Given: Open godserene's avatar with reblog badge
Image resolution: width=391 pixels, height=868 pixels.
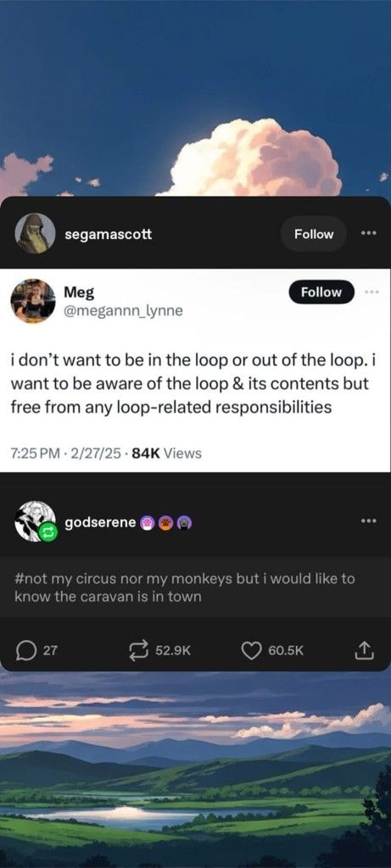Looking at the screenshot, I should [35, 522].
